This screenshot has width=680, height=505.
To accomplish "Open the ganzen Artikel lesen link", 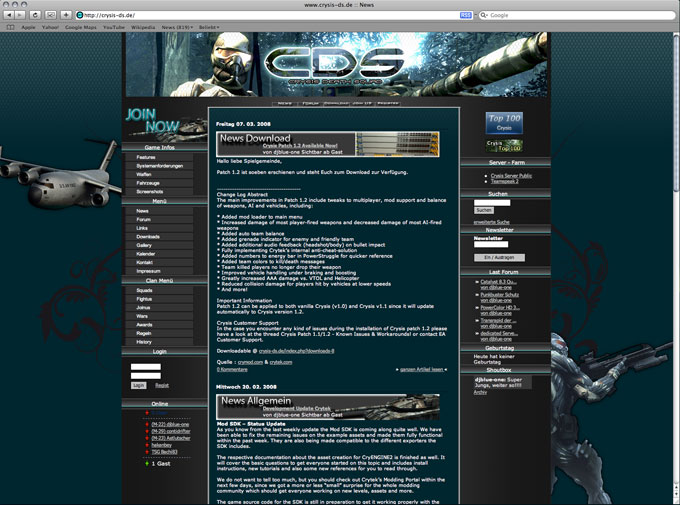I will 422,370.
